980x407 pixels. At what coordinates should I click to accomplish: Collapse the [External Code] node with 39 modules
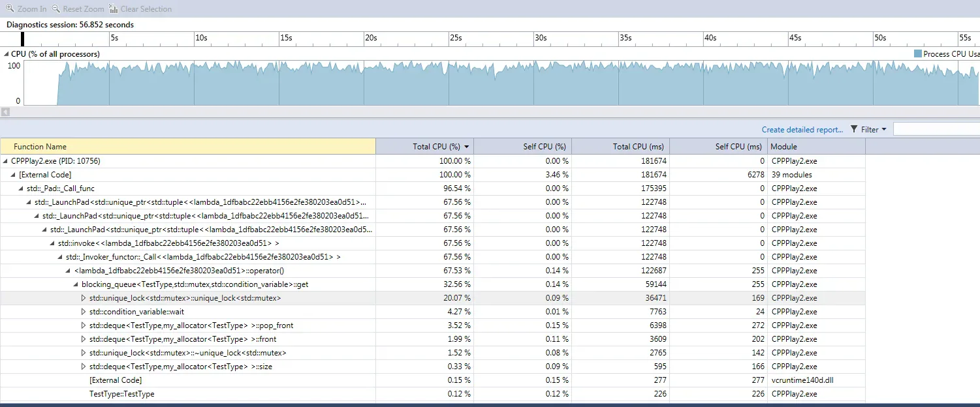14,175
